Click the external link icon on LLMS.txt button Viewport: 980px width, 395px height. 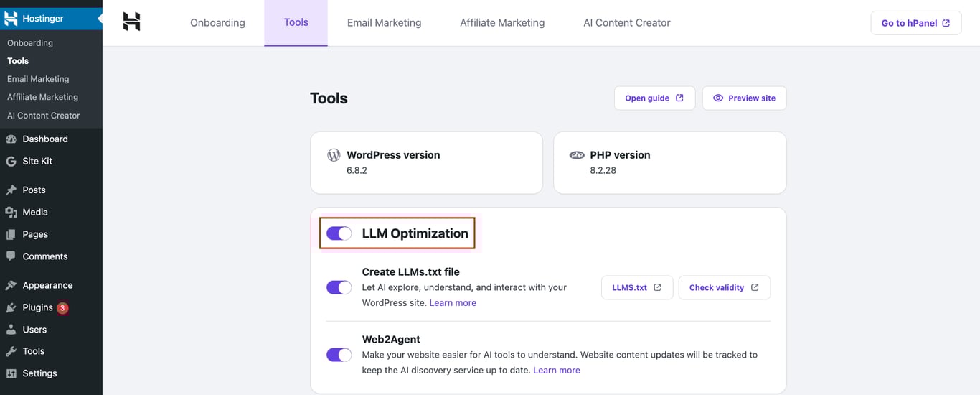coord(657,287)
